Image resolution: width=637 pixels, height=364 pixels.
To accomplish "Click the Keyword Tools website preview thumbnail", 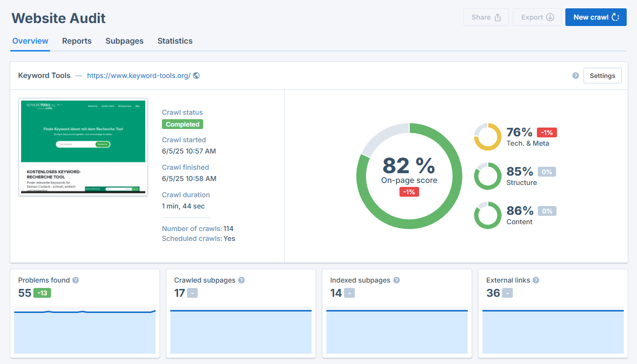I will tap(83, 147).
